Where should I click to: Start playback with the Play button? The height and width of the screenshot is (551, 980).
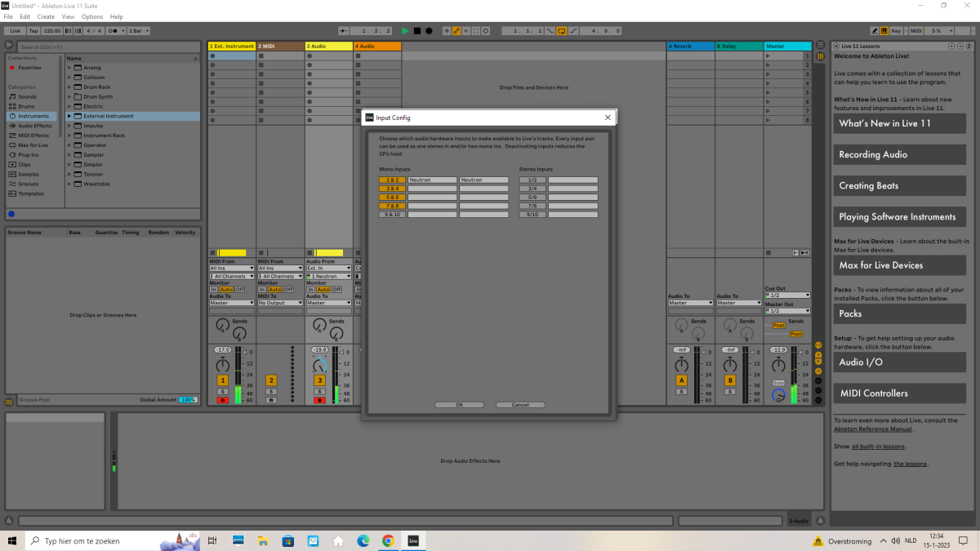click(405, 30)
